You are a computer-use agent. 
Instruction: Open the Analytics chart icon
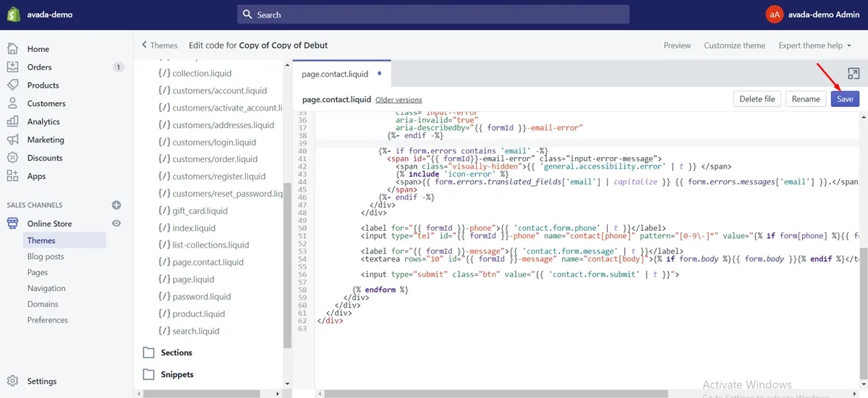(x=12, y=122)
